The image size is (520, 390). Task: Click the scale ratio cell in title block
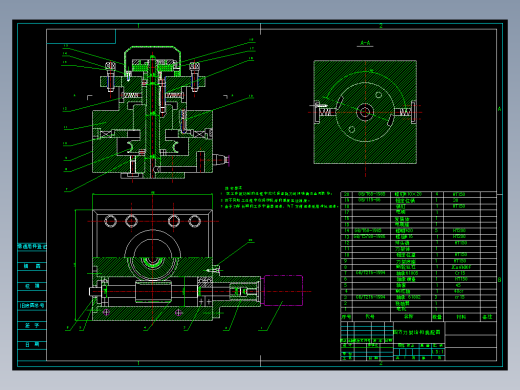pyautogui.click(x=437, y=352)
